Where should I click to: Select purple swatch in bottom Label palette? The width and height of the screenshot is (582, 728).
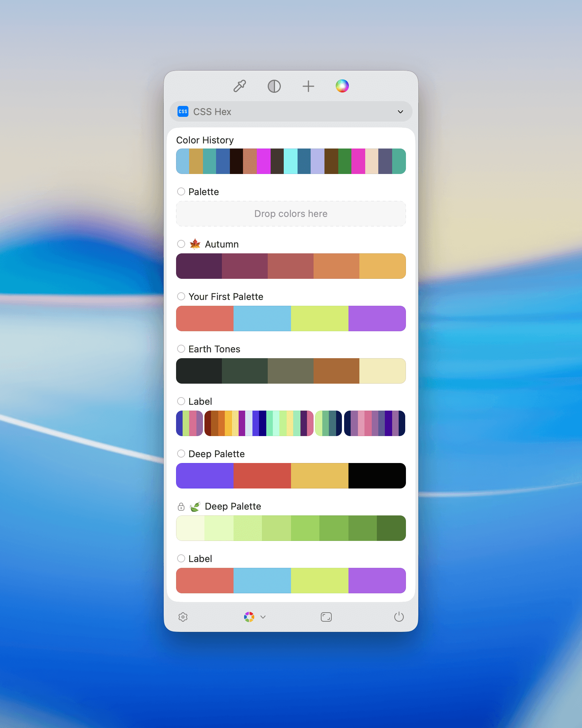click(377, 581)
